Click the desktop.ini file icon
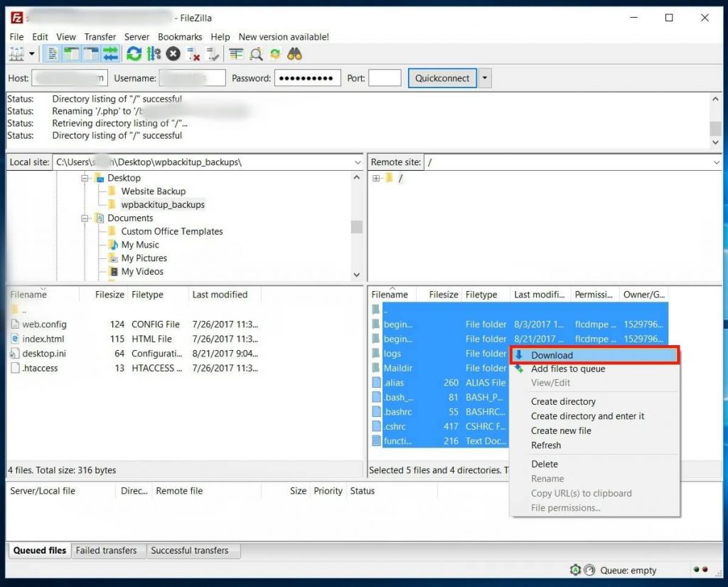 pyautogui.click(x=15, y=353)
